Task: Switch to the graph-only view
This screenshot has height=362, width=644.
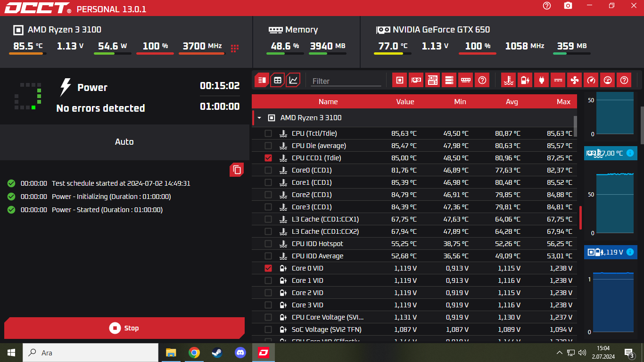Action: (293, 80)
